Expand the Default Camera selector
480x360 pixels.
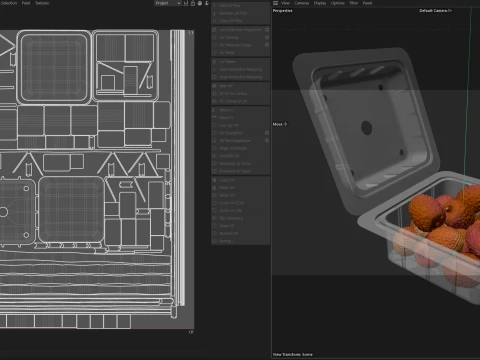click(x=435, y=11)
